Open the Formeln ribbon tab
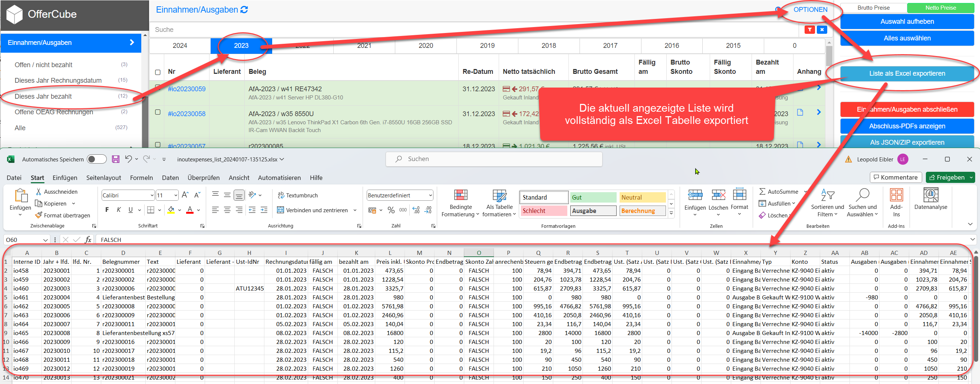Screen dimensions: 980x384 coord(142,178)
